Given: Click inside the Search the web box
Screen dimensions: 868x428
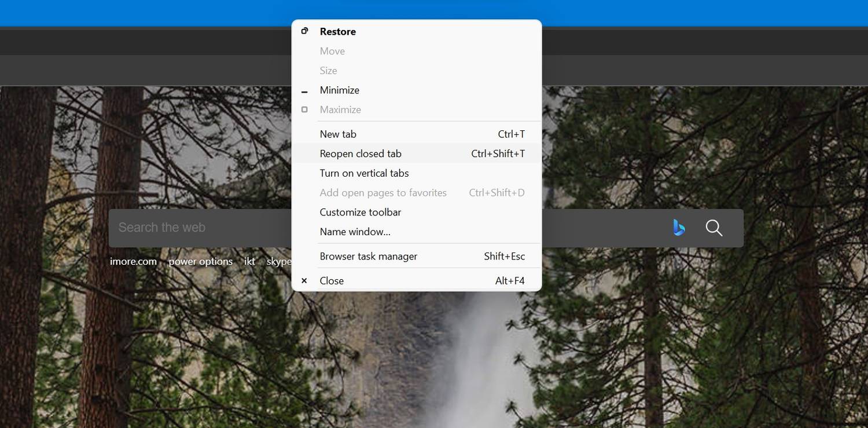Looking at the screenshot, I should coord(174,228).
